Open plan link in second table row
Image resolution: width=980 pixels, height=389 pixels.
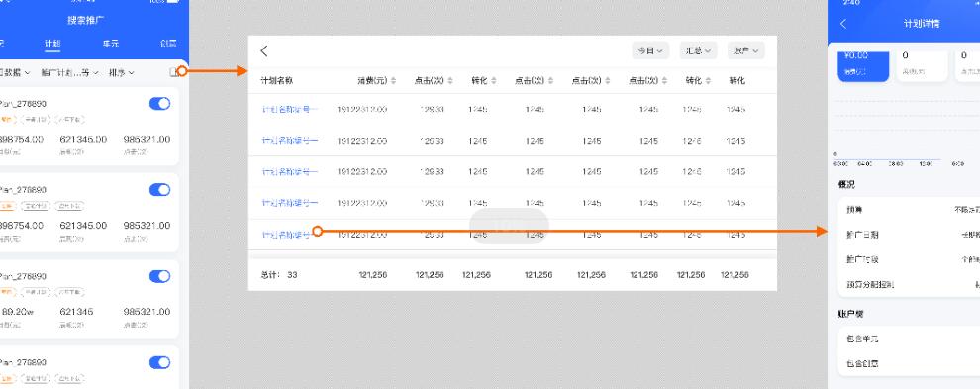289,141
